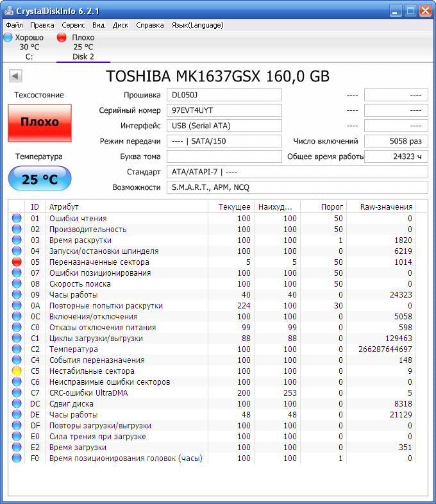Click the 25 °C temperature button
The width and height of the screenshot is (436, 504).
click(x=40, y=178)
